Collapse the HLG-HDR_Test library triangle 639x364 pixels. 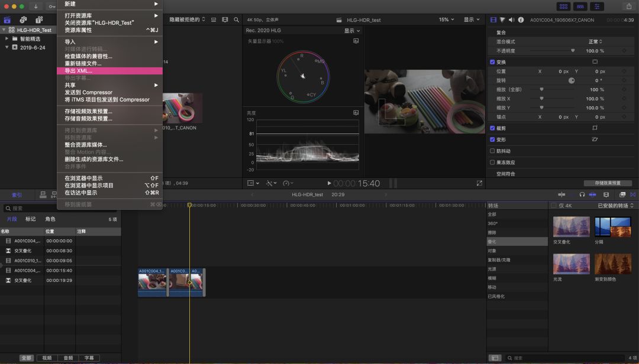click(x=4, y=30)
